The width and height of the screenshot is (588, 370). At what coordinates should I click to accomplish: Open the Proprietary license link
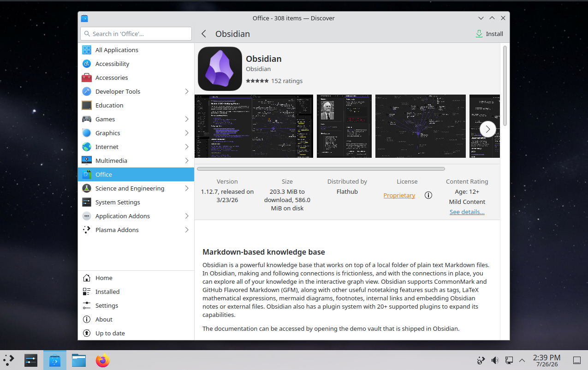399,195
